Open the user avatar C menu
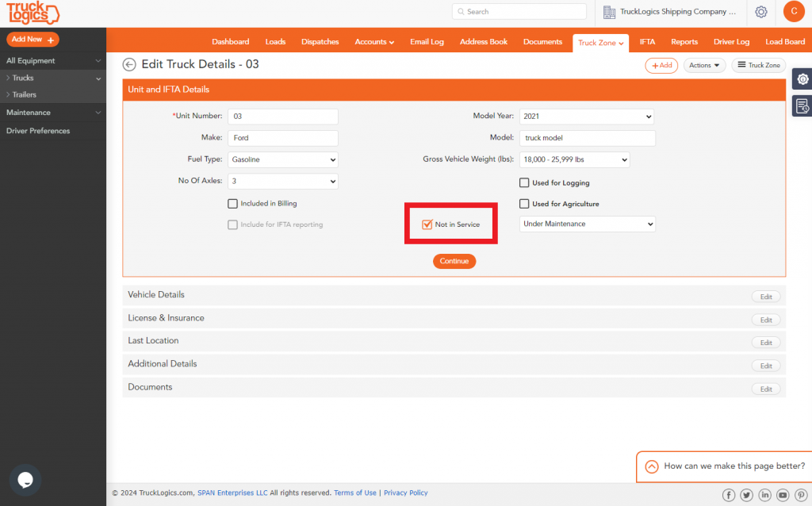Screen dimensions: 812x506 [x=793, y=11]
